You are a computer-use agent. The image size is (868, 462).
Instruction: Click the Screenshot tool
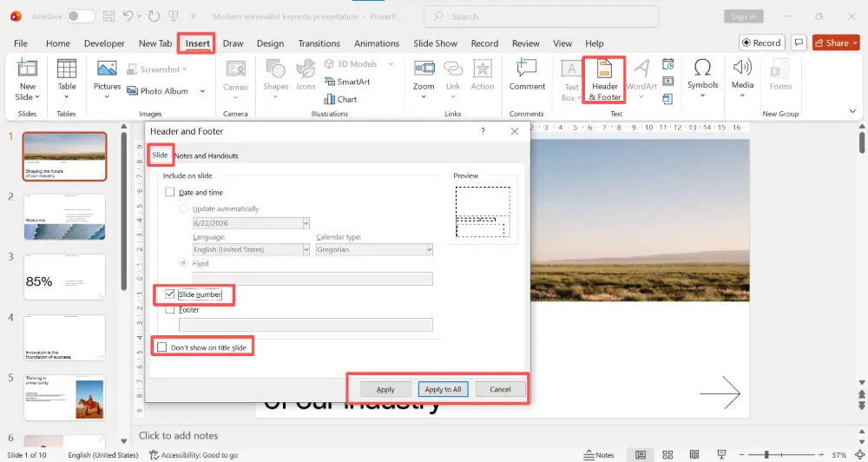(x=156, y=69)
